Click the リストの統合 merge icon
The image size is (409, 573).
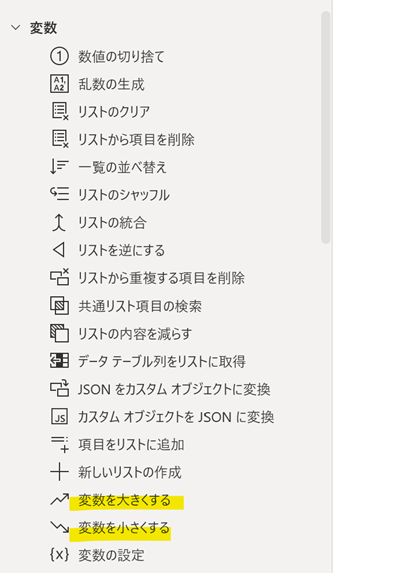(x=59, y=222)
